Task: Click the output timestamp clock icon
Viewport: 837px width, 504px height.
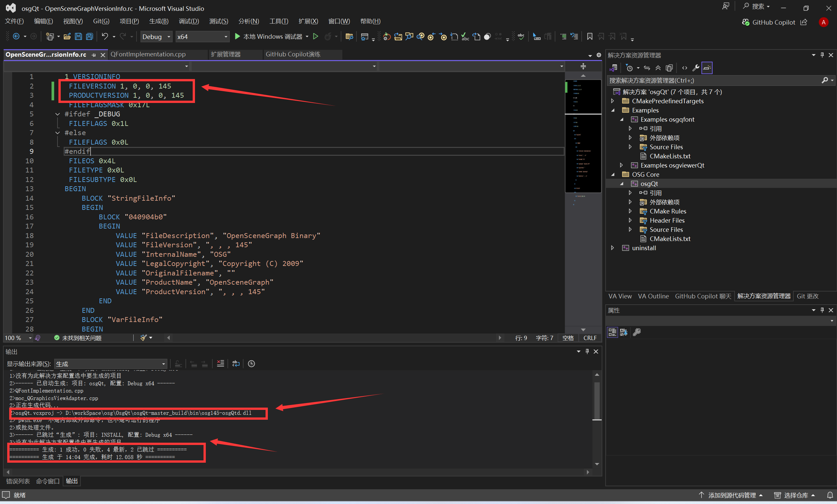Action: 251,364
